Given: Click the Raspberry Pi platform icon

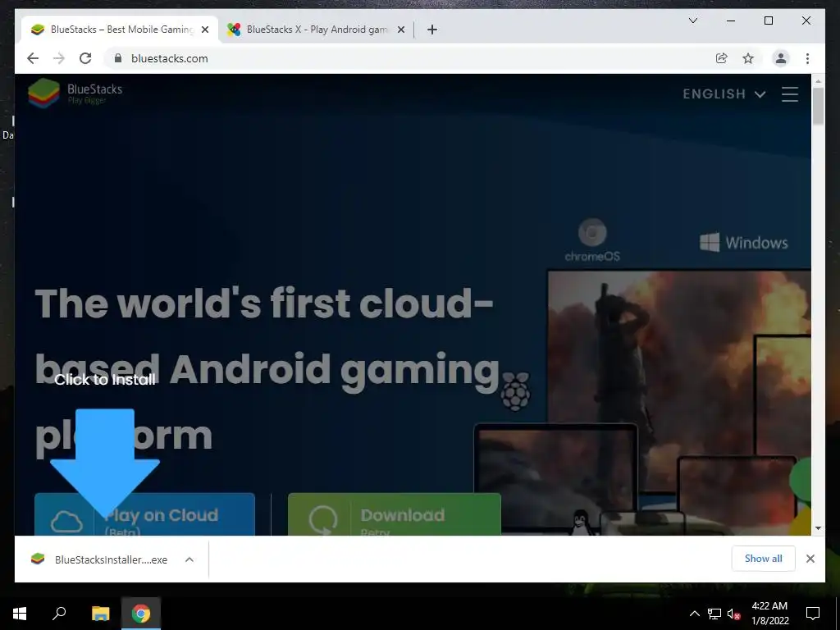Looking at the screenshot, I should [x=515, y=391].
